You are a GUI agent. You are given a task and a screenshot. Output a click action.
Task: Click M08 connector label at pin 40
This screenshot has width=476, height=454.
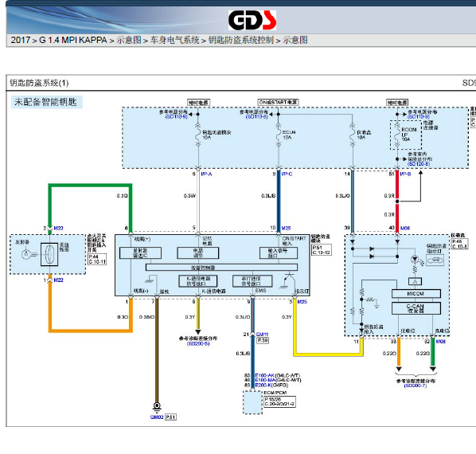coord(405,228)
